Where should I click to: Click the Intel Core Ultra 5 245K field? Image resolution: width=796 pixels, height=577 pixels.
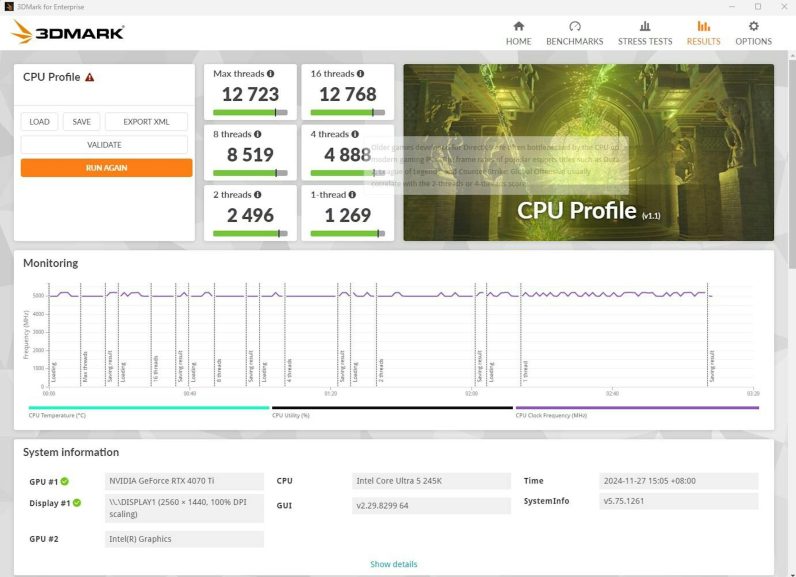pyautogui.click(x=431, y=481)
